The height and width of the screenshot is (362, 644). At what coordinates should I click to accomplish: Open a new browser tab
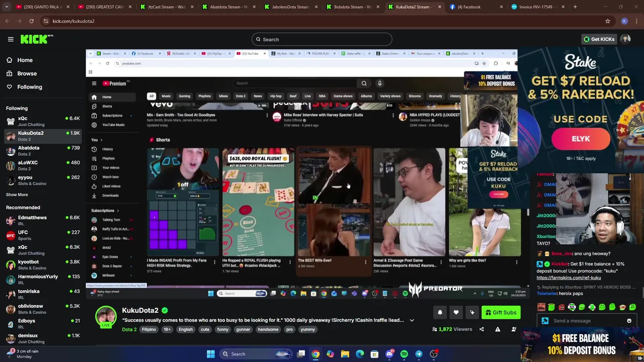(575, 7)
